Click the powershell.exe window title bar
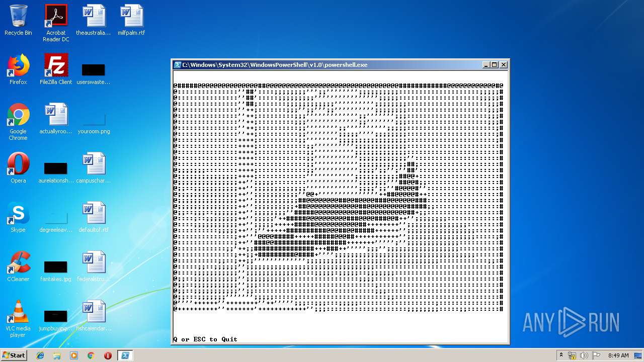Screen dimensions: 644x362 340,65
